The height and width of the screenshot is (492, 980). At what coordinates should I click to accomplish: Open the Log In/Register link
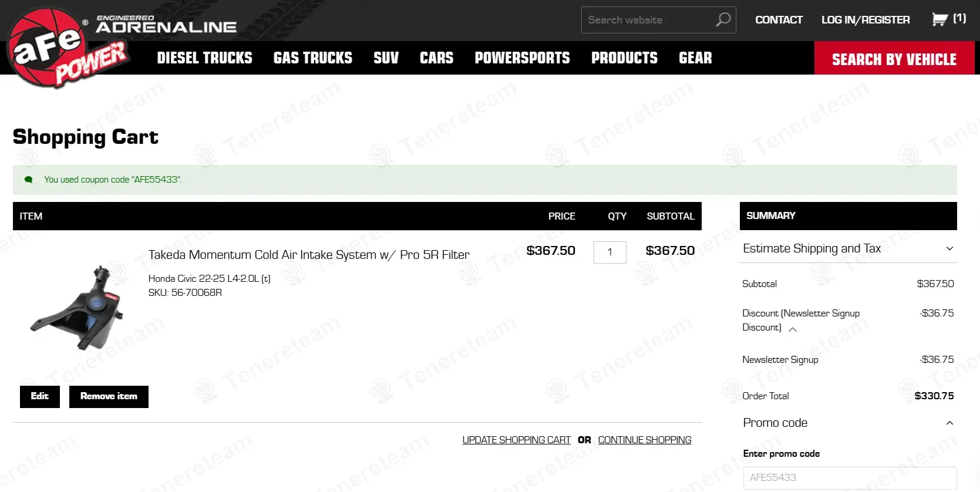866,20
